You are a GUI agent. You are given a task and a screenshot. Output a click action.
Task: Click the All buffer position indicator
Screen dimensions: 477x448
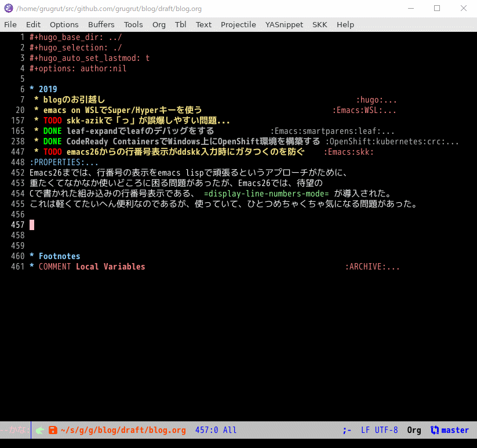(x=230, y=430)
